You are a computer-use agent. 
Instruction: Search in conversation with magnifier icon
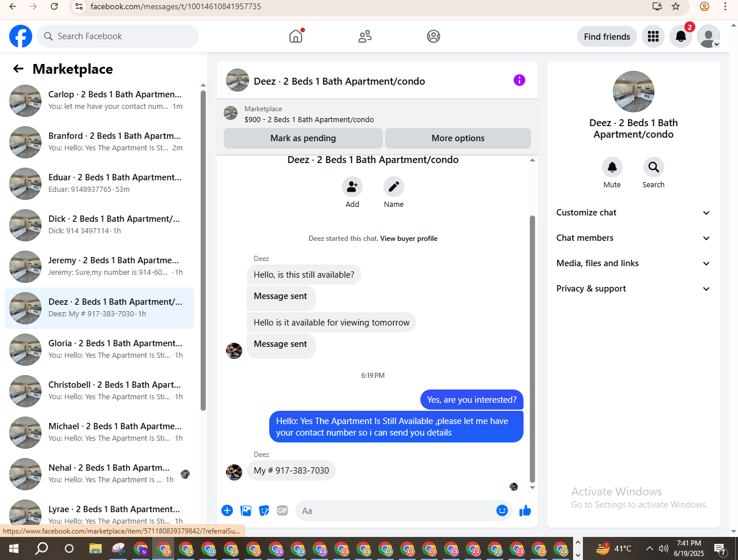click(654, 167)
